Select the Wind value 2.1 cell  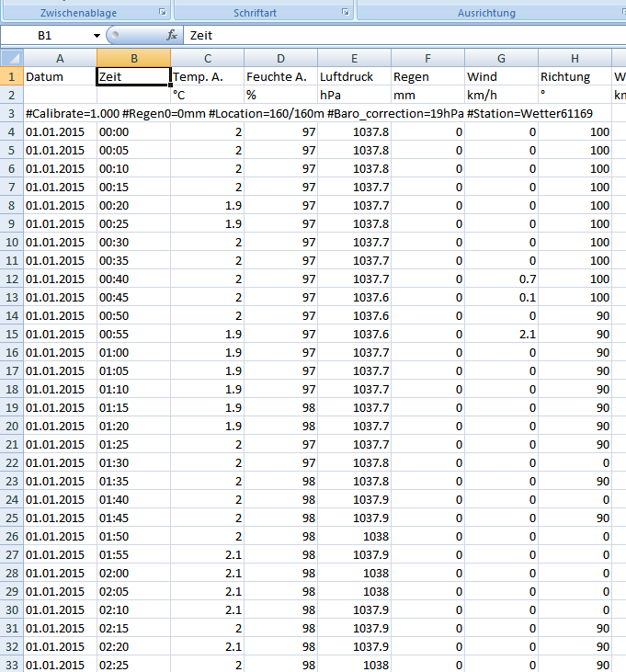[501, 334]
